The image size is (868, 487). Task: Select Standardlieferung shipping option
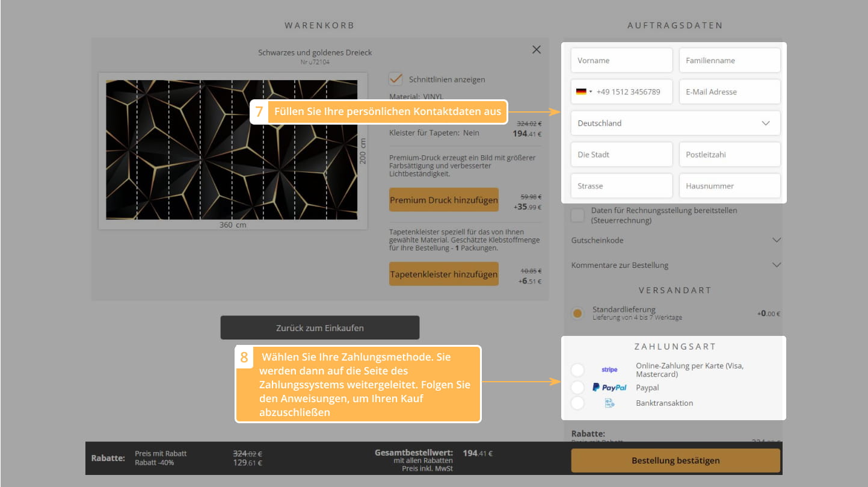click(x=577, y=314)
